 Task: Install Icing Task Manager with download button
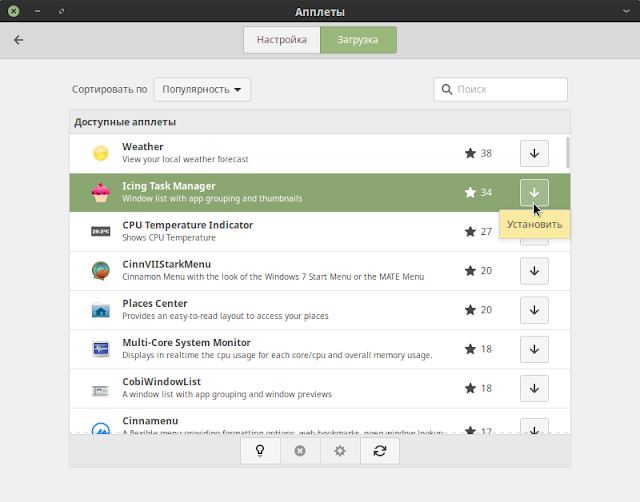pos(534,193)
